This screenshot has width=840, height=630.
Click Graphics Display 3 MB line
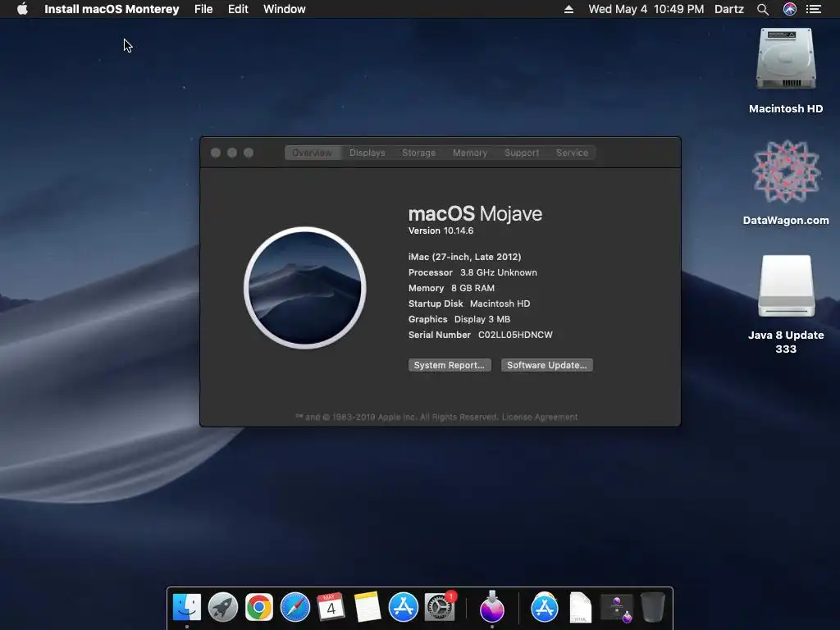[x=459, y=319]
